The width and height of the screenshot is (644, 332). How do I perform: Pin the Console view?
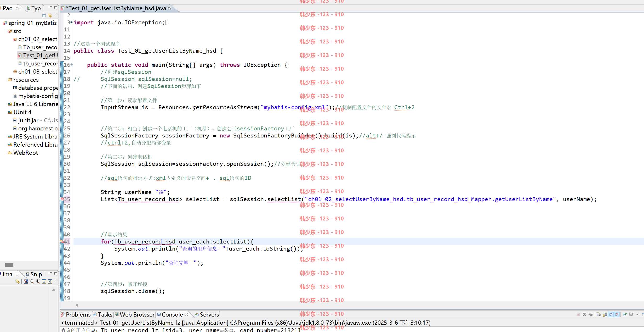[625, 314]
